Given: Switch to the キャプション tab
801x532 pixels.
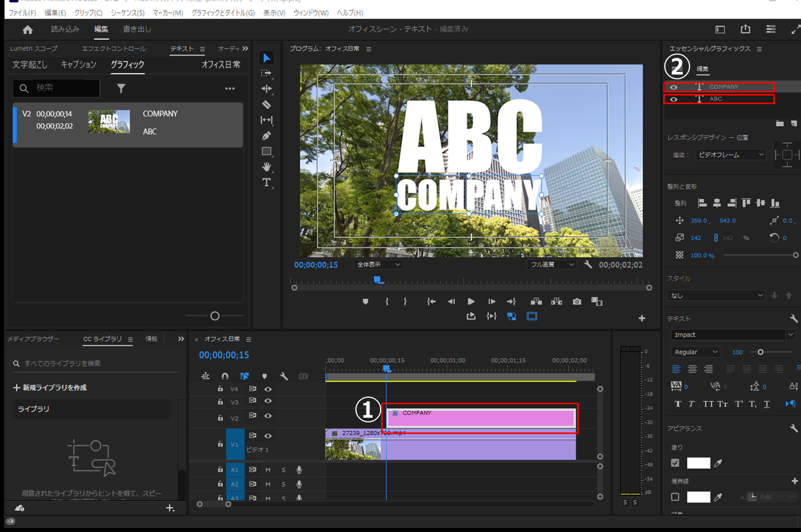Looking at the screenshot, I should (78, 65).
